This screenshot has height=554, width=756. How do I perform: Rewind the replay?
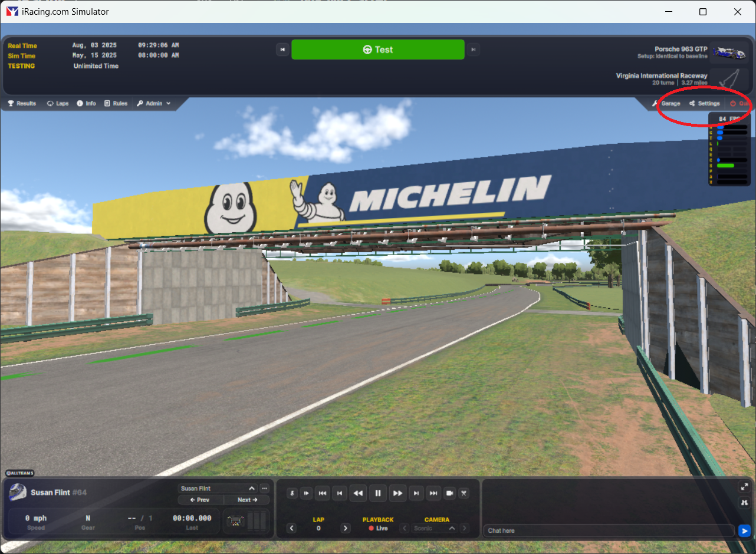[x=357, y=493]
